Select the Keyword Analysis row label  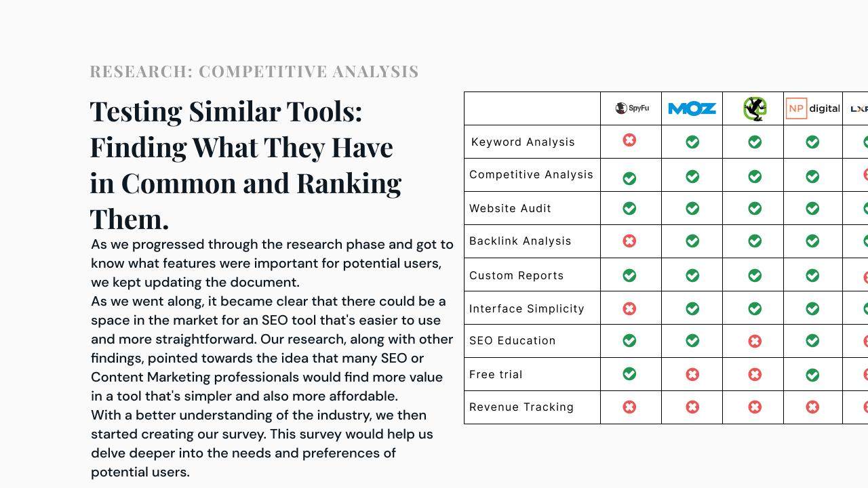[x=523, y=142]
